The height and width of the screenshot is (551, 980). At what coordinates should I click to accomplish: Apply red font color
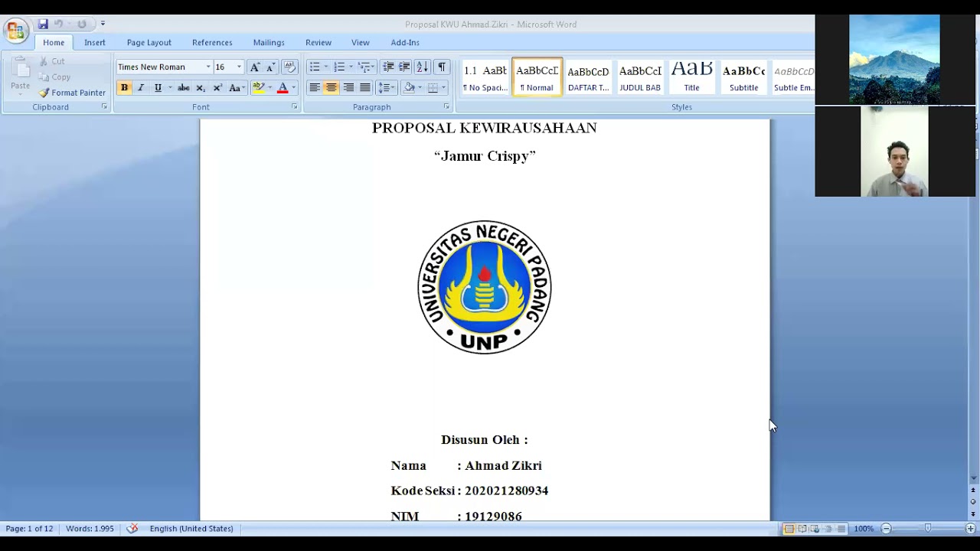(x=283, y=88)
